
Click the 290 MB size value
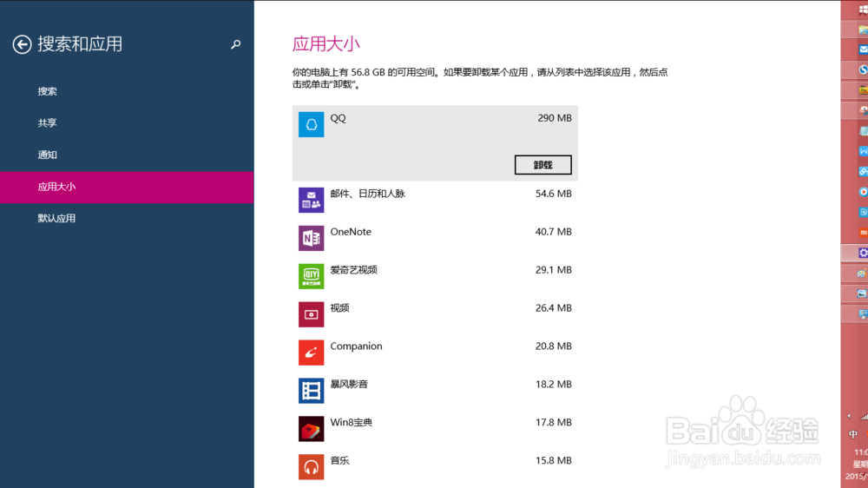pyautogui.click(x=554, y=118)
